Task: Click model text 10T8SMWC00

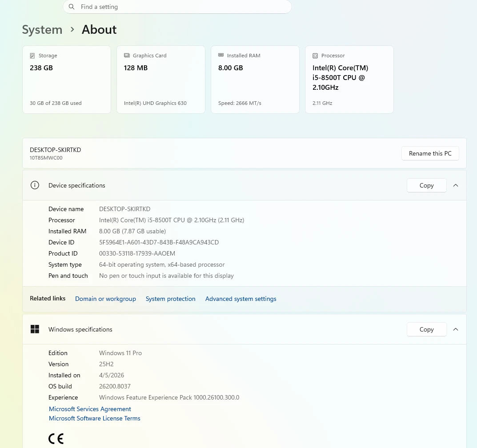Action: click(x=46, y=158)
